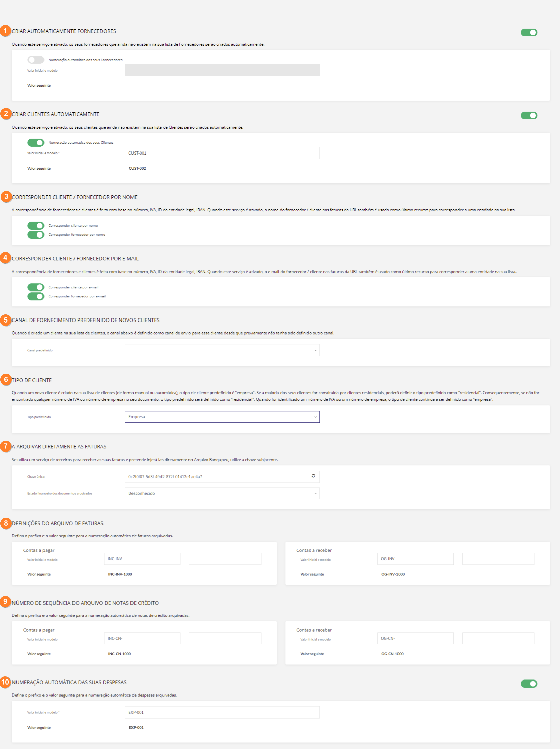Click empty number field next to INC-CN-

point(225,638)
